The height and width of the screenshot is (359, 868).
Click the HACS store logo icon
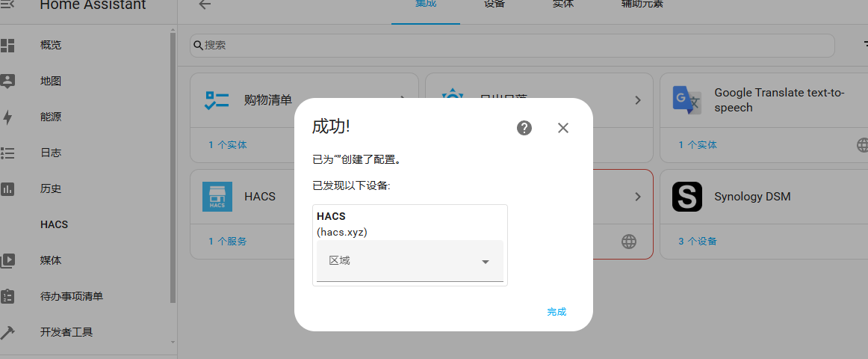217,197
